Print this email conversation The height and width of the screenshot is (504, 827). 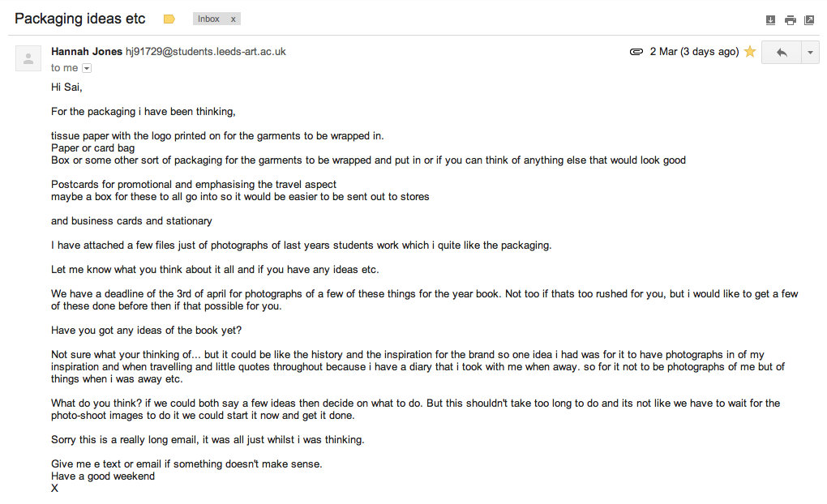[x=790, y=20]
